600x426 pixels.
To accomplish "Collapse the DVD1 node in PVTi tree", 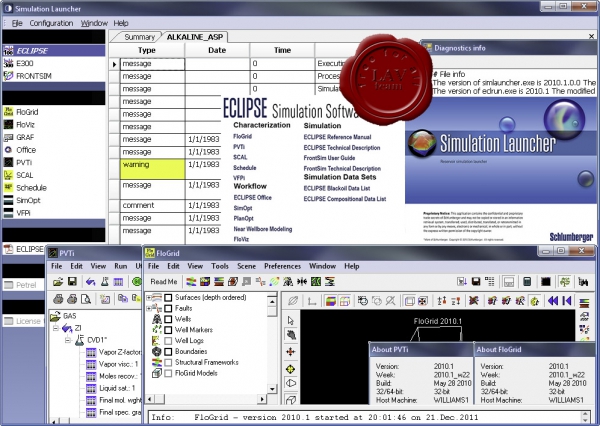I will (x=68, y=340).
